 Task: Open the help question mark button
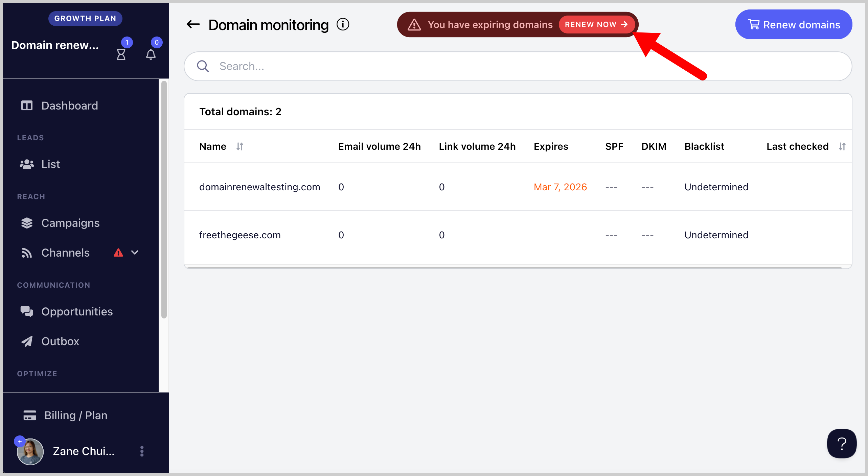click(x=841, y=443)
